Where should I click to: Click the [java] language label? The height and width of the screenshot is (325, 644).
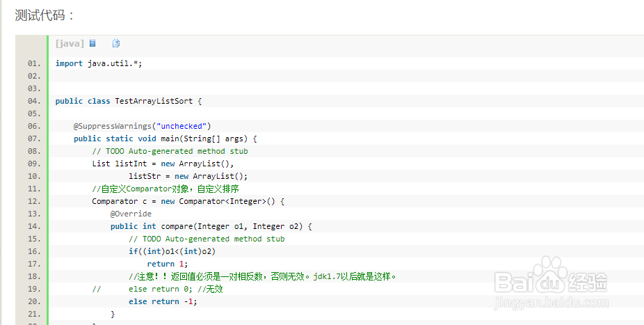tap(70, 43)
